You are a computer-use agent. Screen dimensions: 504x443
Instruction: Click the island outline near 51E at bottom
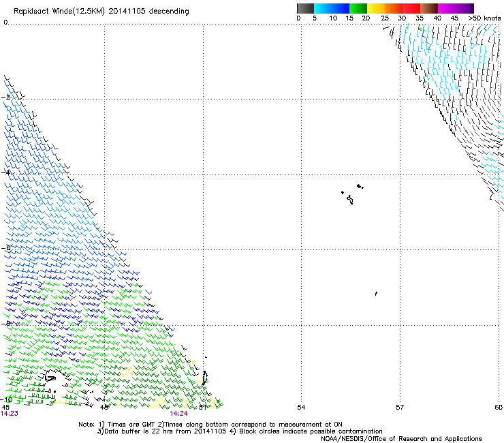coord(205,378)
